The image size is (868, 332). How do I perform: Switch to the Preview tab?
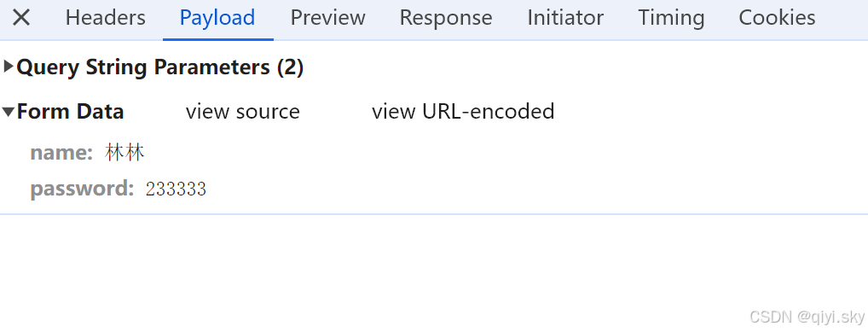(x=327, y=18)
